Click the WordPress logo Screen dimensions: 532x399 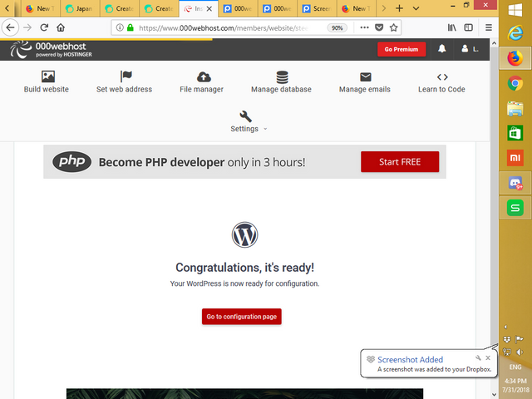[x=244, y=234]
